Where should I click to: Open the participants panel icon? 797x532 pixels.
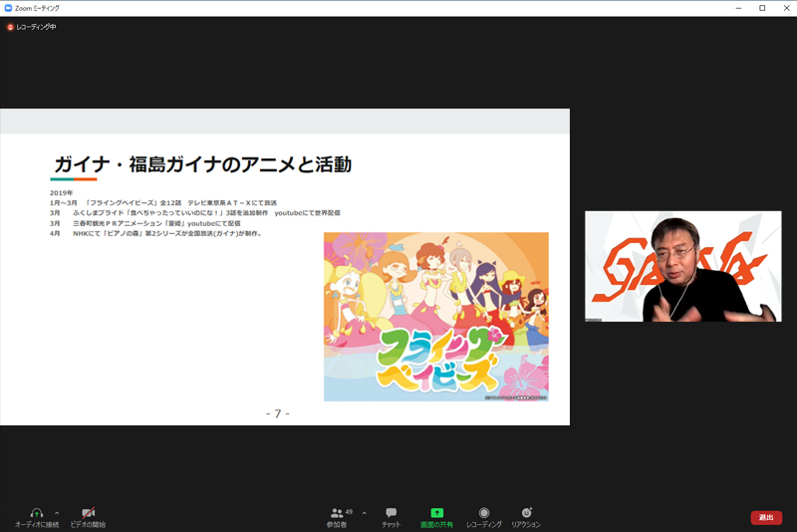(337, 512)
